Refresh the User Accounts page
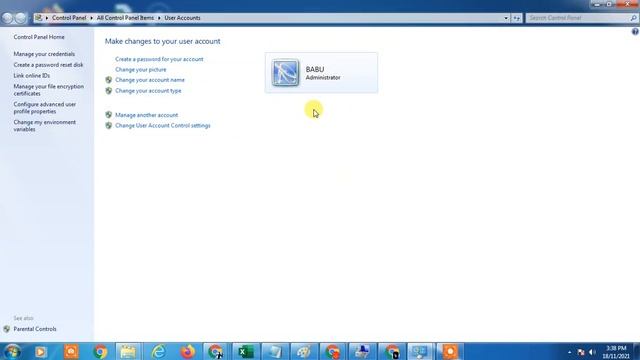The height and width of the screenshot is (360, 640). click(x=517, y=18)
